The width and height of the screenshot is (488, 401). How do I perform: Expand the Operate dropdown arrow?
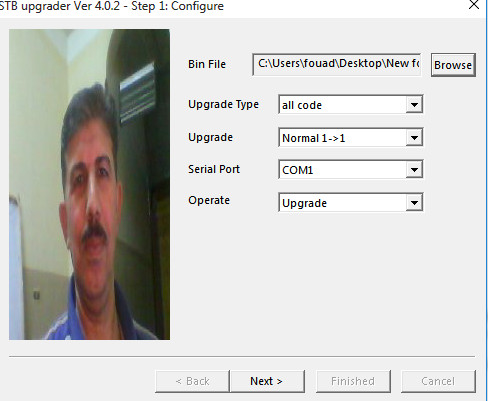pyautogui.click(x=414, y=202)
